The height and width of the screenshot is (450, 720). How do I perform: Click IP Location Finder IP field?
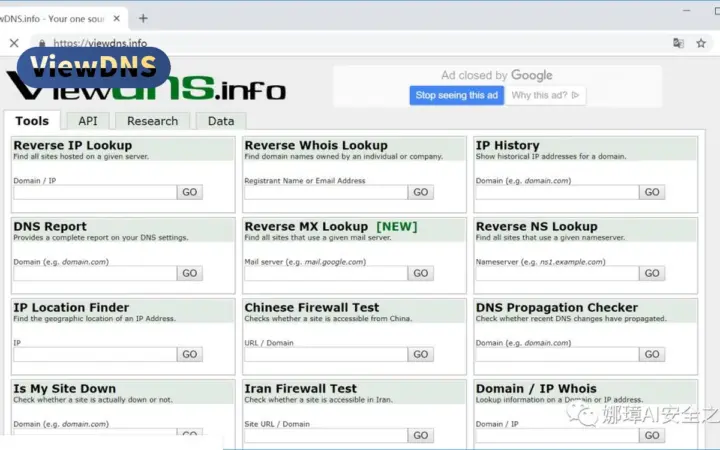pyautogui.click(x=95, y=354)
